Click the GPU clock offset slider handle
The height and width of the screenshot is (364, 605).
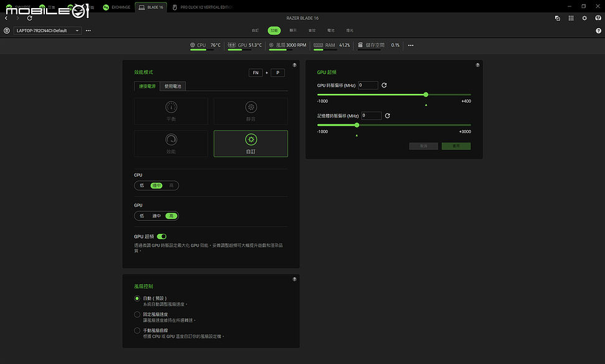click(x=426, y=95)
